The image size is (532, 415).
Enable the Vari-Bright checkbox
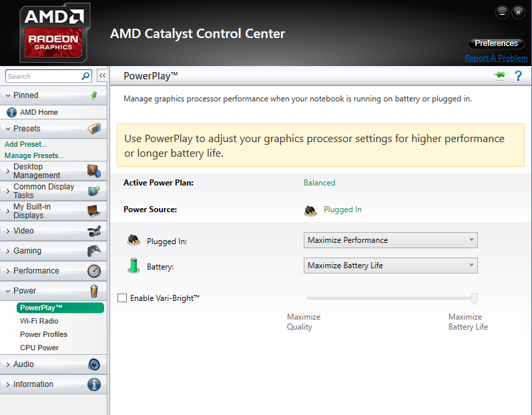tap(122, 298)
